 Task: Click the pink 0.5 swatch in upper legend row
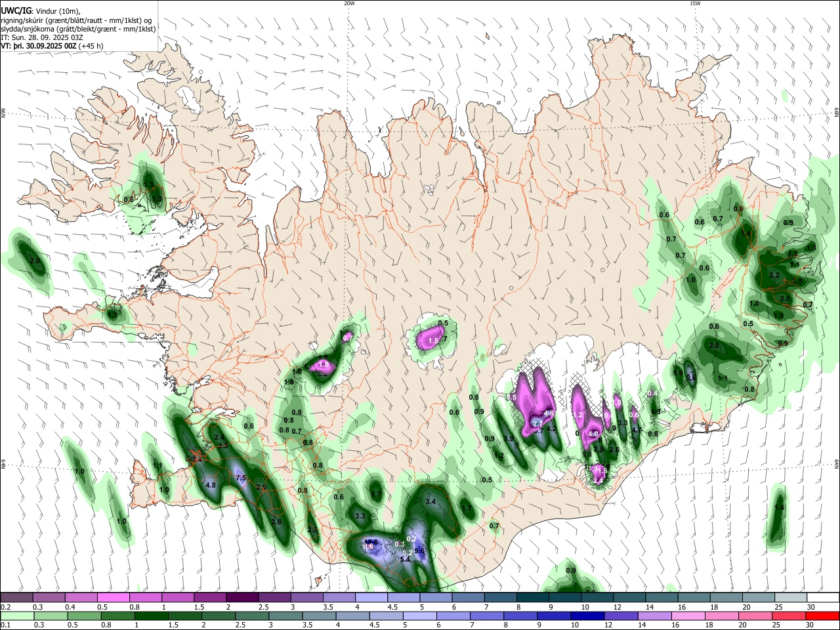click(113, 597)
